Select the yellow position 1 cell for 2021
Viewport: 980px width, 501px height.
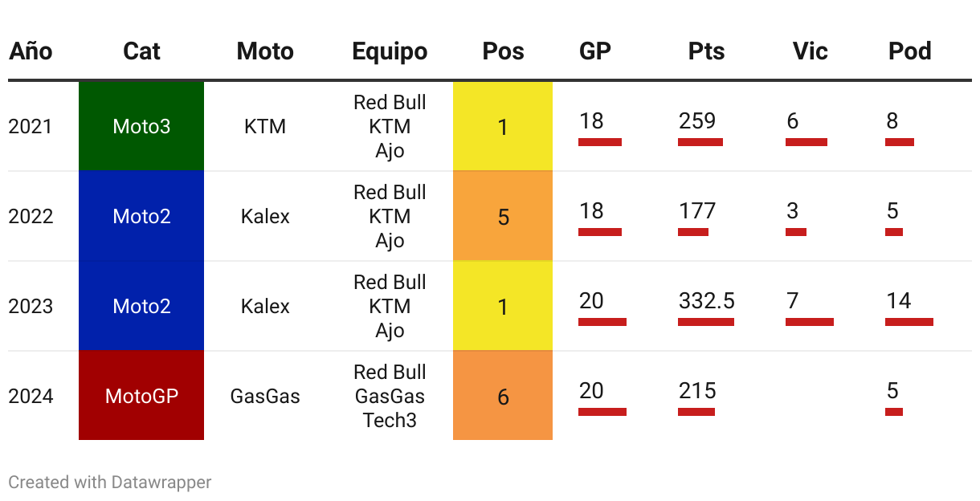503,126
